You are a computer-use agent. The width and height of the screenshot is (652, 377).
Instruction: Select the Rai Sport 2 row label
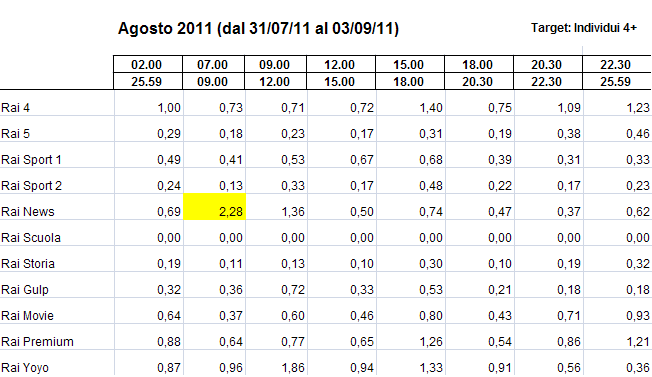(x=31, y=186)
